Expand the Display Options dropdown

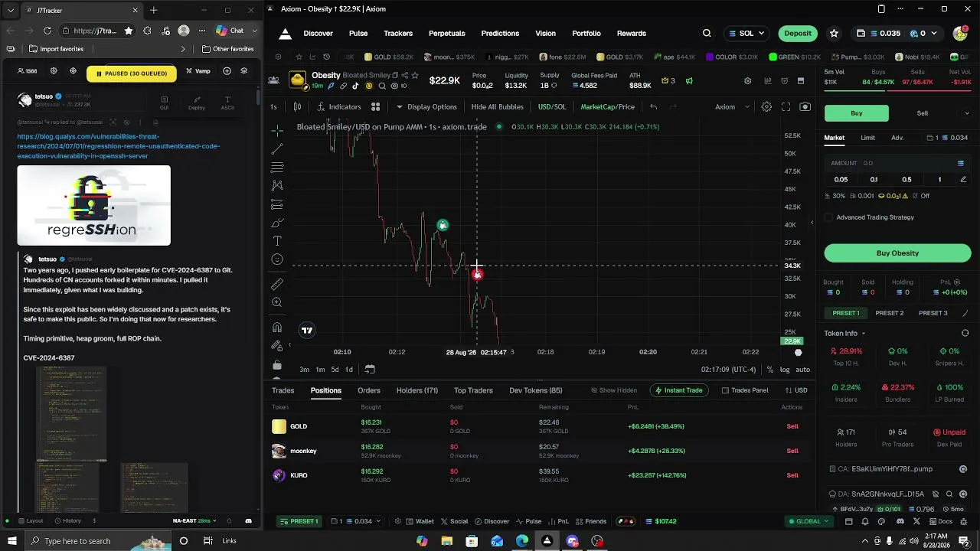pyautogui.click(x=426, y=107)
